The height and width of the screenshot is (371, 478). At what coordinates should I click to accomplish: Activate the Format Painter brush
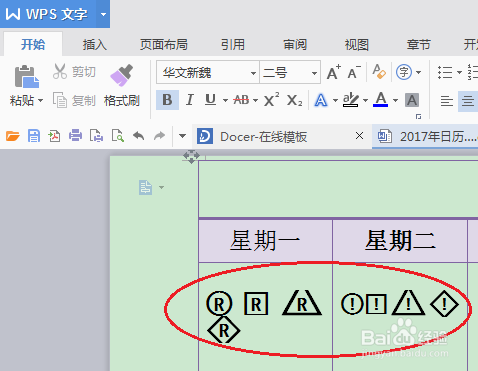pos(122,86)
